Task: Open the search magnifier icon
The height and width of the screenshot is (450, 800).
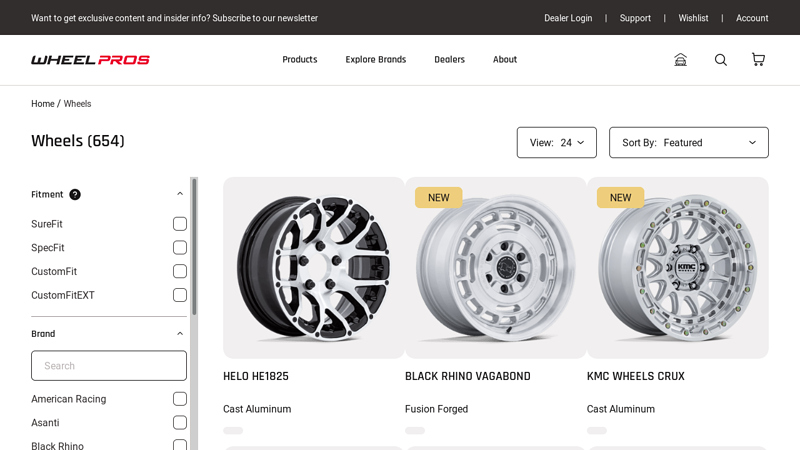Action: 720,60
